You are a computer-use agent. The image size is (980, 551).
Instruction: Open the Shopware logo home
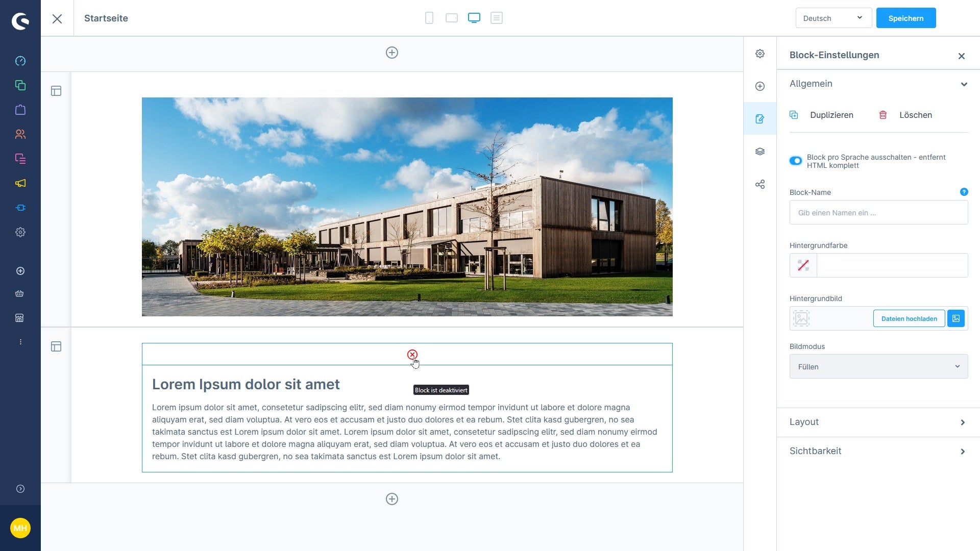(20, 21)
